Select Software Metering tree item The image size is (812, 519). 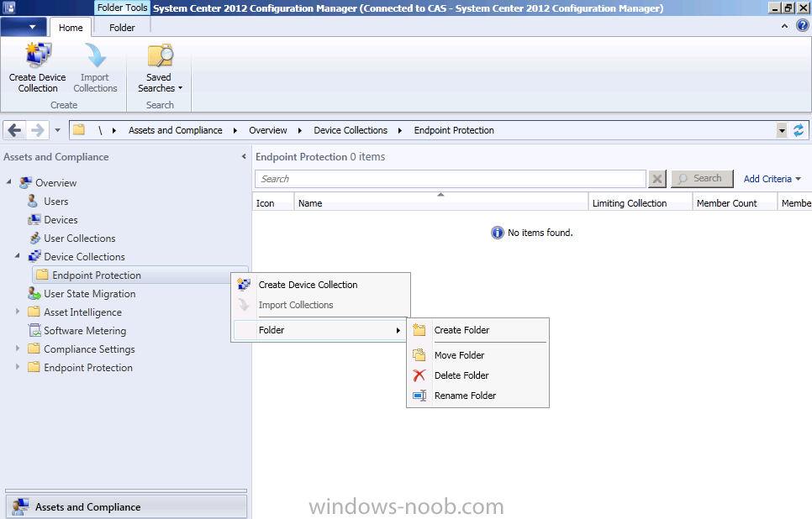[85, 331]
